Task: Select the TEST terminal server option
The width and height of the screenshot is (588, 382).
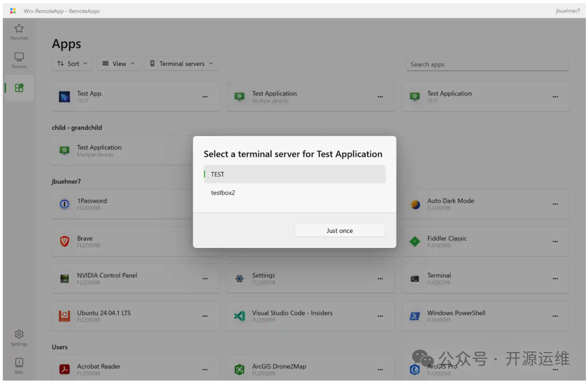Action: (295, 174)
